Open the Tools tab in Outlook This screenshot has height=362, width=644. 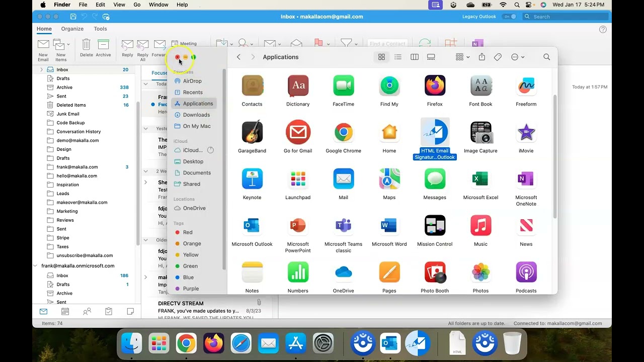pyautogui.click(x=100, y=29)
